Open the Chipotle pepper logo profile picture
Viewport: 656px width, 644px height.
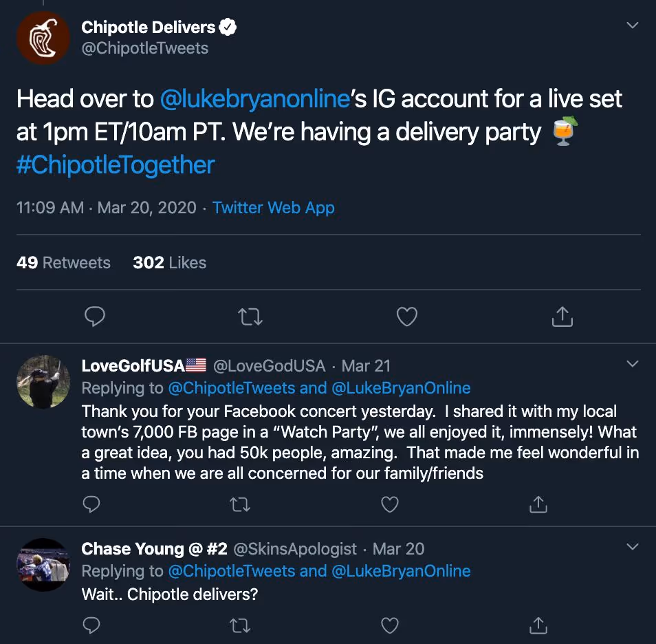(43, 38)
